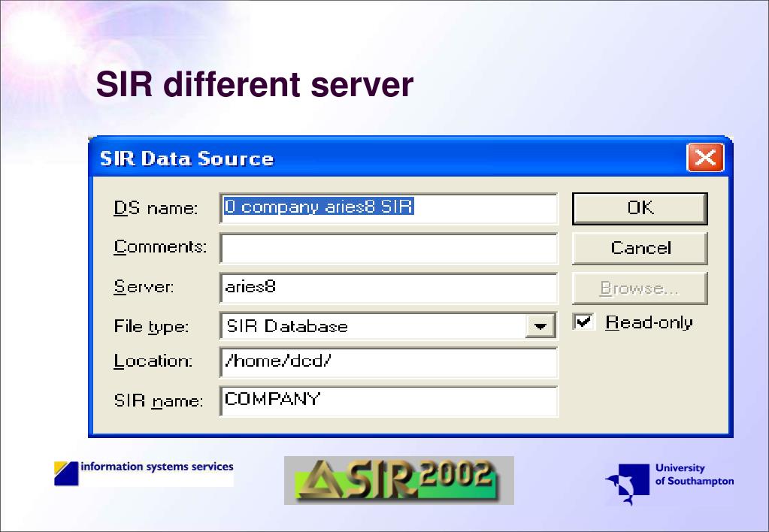Untick the Read-only checkbox
Viewport: 769px width, 532px height.
pyautogui.click(x=583, y=322)
